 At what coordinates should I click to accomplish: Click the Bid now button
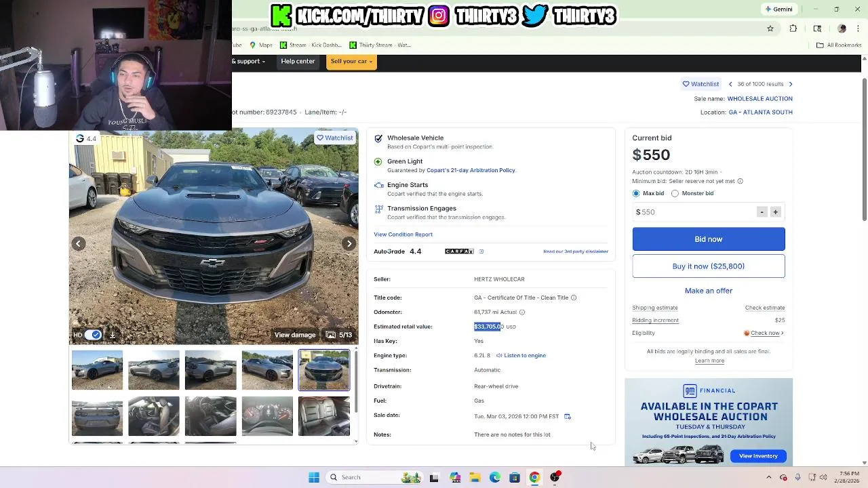click(x=709, y=239)
